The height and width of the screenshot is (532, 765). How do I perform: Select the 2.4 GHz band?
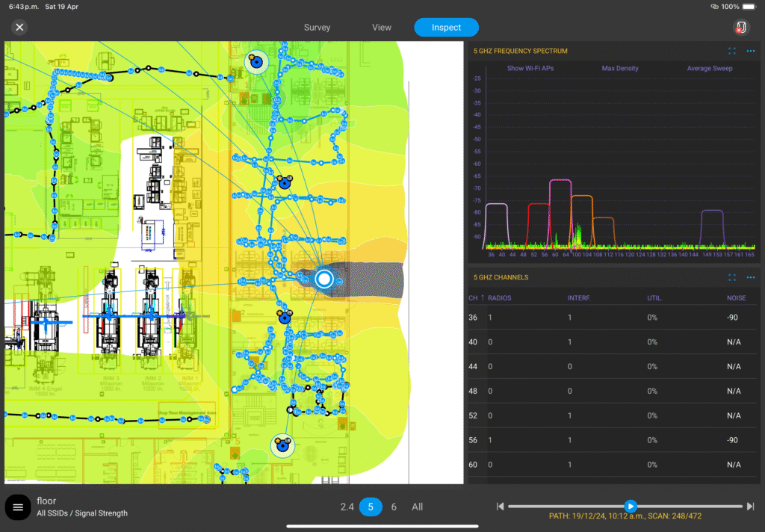click(x=347, y=507)
